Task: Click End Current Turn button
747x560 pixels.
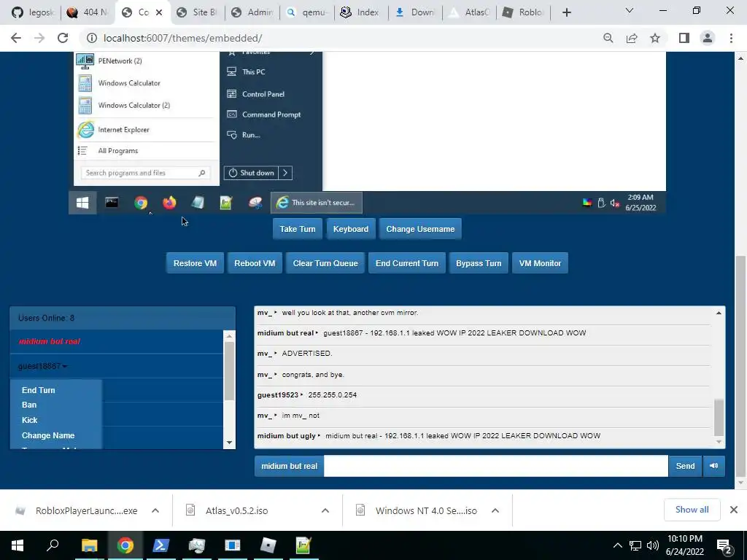Action: [407, 263]
